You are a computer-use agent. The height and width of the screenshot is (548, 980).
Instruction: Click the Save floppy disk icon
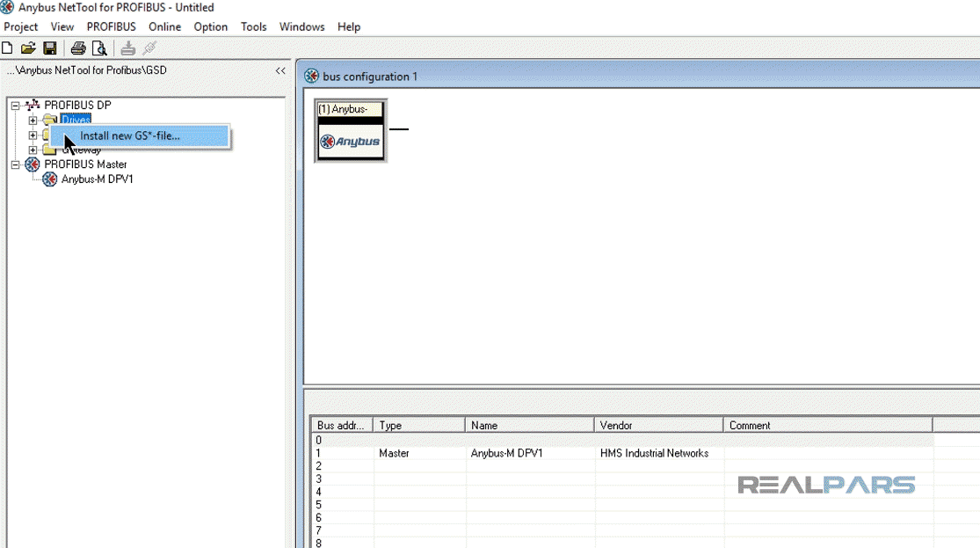(x=50, y=48)
